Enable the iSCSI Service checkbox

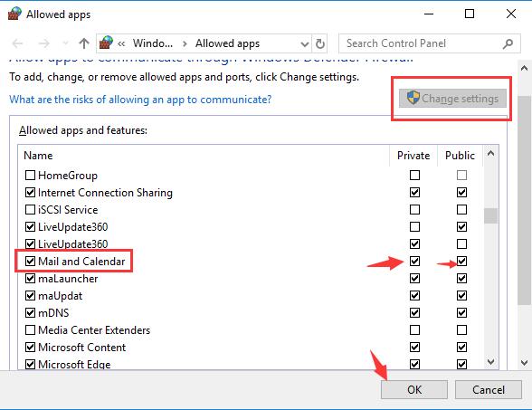(x=30, y=209)
